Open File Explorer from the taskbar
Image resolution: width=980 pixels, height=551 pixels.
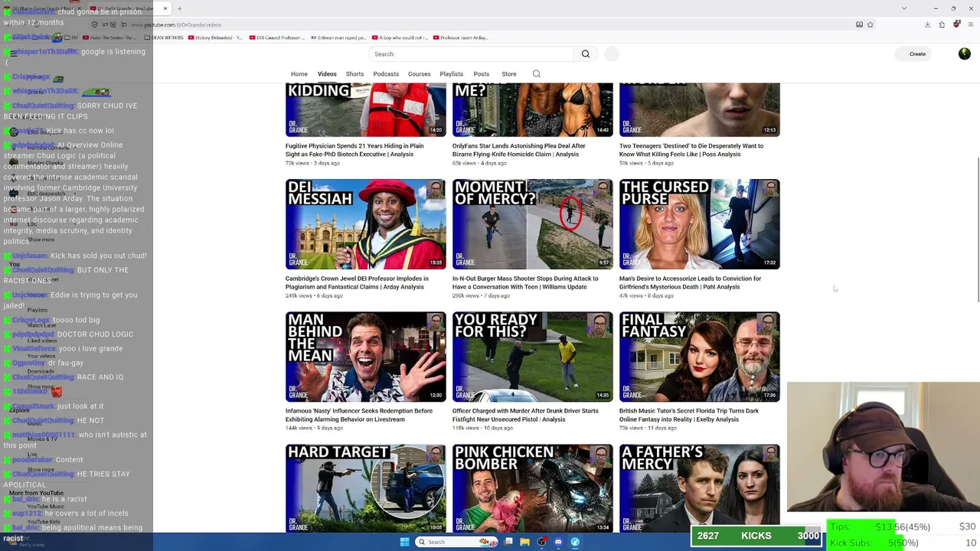point(524,542)
